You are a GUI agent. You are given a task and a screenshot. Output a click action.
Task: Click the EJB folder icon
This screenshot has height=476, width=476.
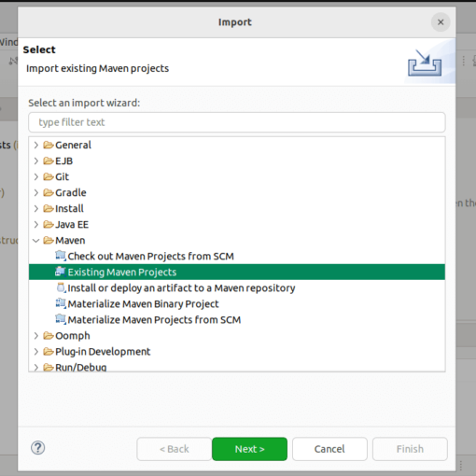tap(49, 161)
